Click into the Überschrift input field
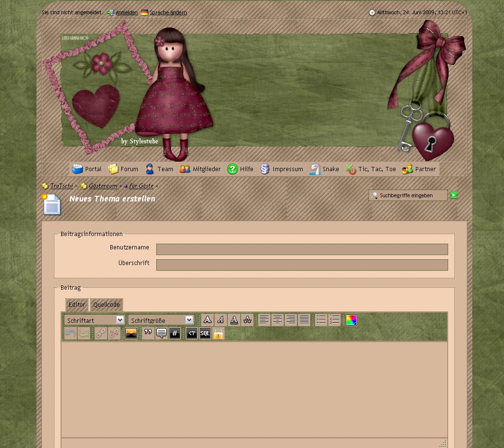Image resolution: width=504 pixels, height=448 pixels. click(x=302, y=265)
